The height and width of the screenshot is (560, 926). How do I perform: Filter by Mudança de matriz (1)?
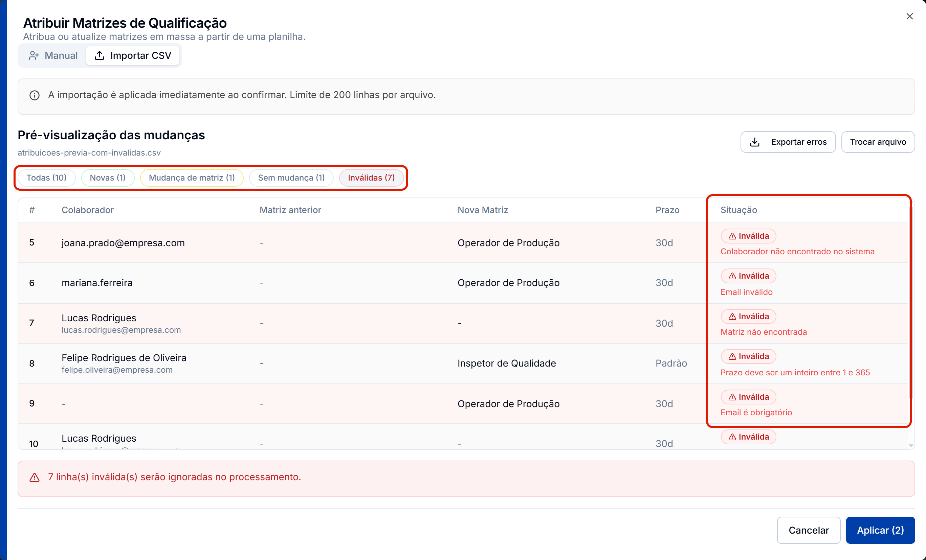192,178
